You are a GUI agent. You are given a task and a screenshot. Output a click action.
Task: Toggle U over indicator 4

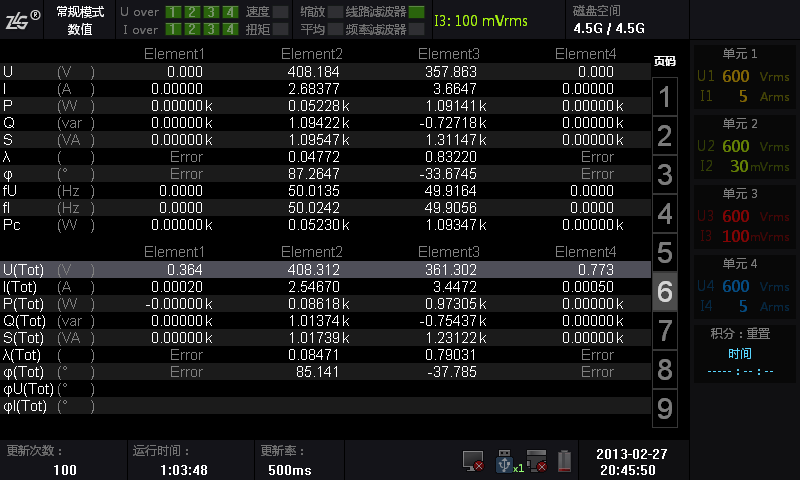point(231,12)
